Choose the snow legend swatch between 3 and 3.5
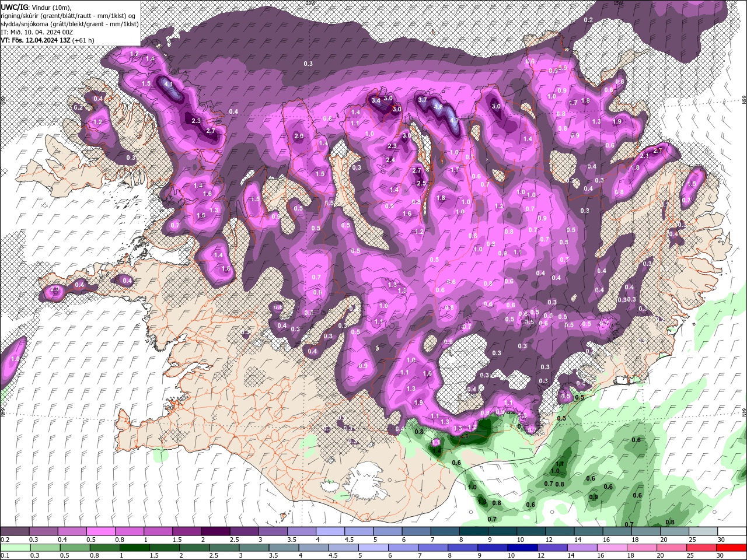 [x=273, y=531]
